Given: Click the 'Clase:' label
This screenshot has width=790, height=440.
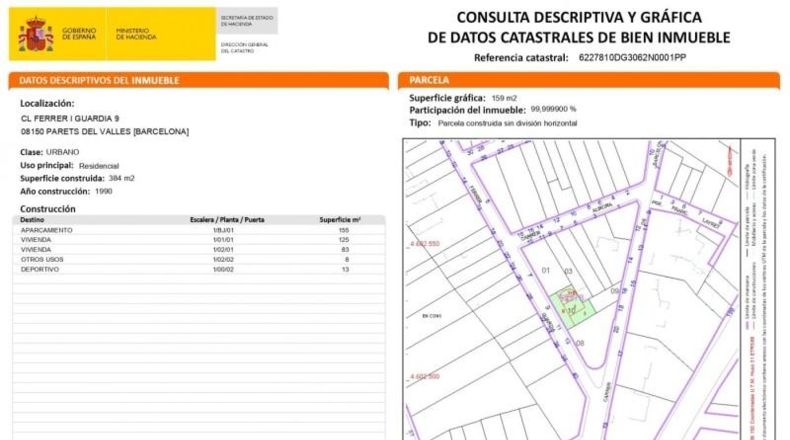Looking at the screenshot, I should (x=31, y=152).
